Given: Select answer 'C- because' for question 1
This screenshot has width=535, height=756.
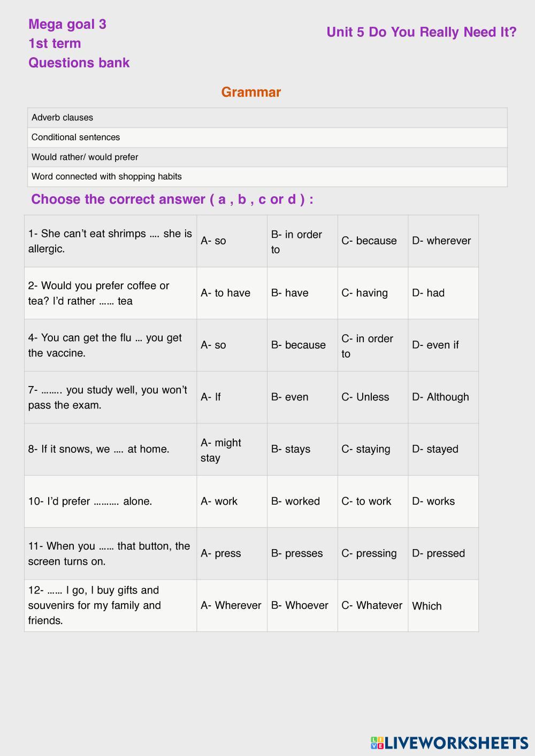Looking at the screenshot, I should click(x=369, y=241).
